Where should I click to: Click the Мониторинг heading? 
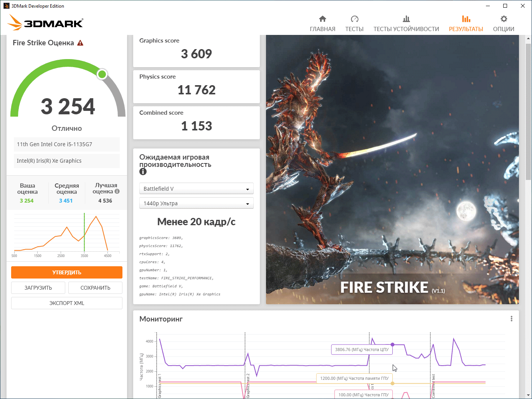(161, 319)
